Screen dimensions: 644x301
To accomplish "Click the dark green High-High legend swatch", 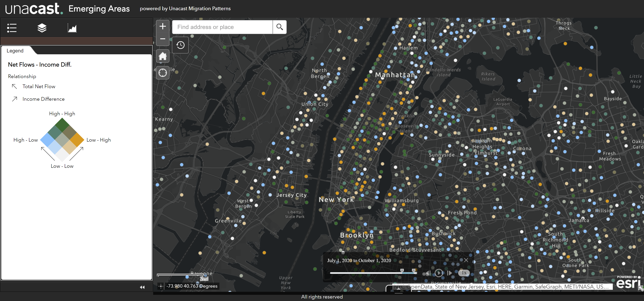I will (x=62, y=125).
